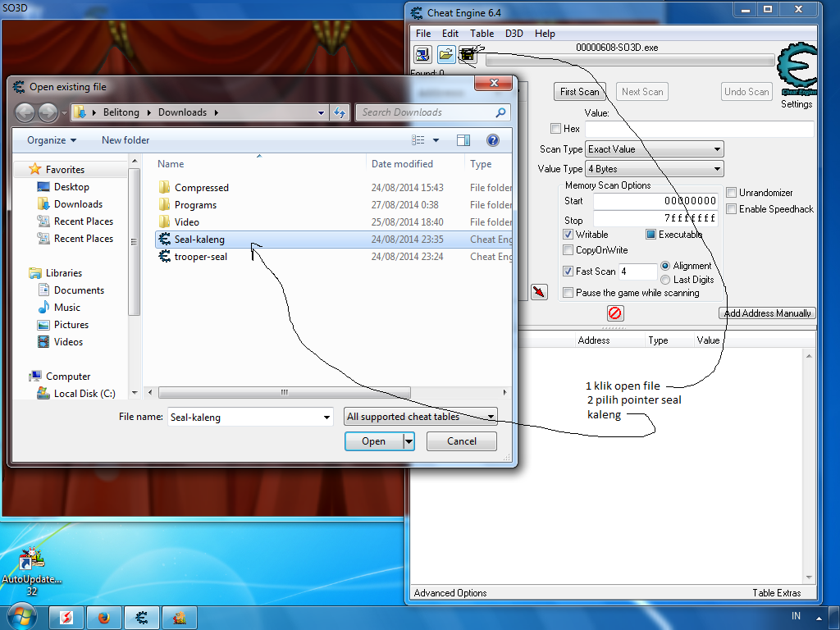Toggle the preview pane icon
Image resolution: width=840 pixels, height=630 pixels.
463,140
